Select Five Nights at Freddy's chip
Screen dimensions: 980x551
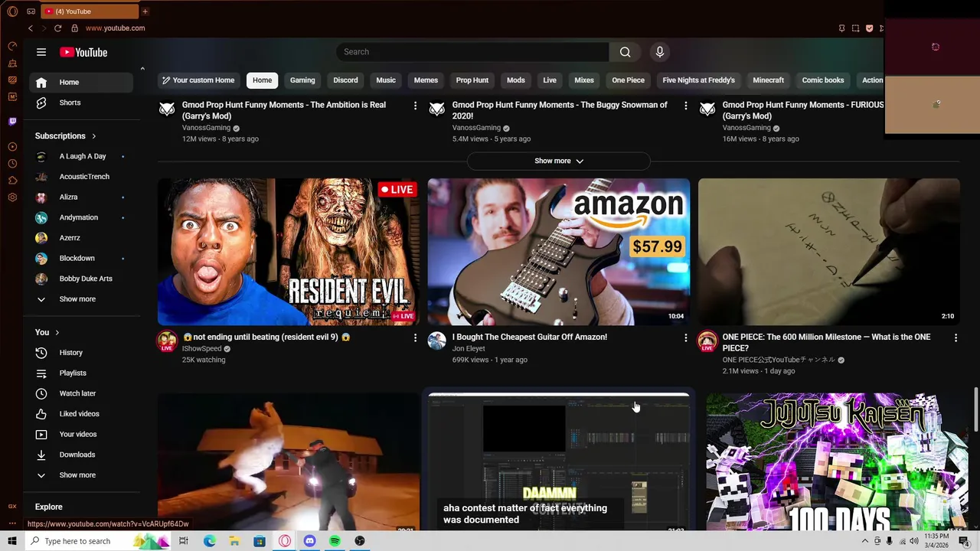click(x=698, y=80)
